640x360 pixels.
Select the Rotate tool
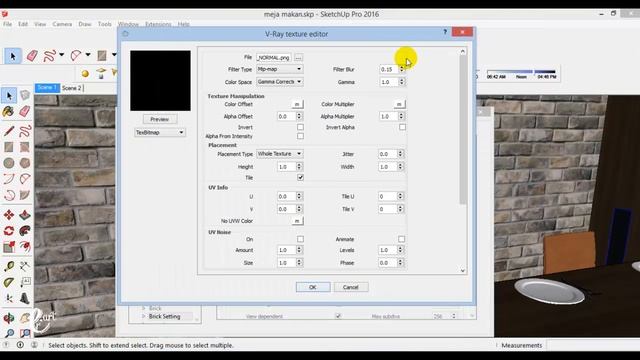(9, 231)
